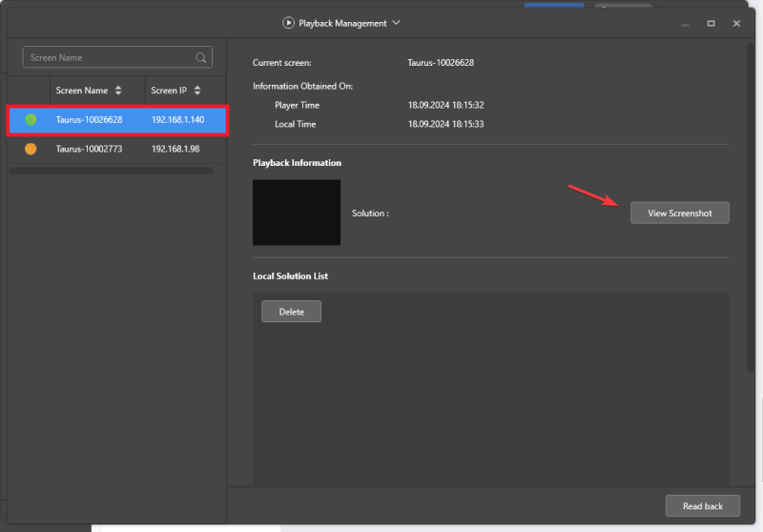This screenshot has height=532, width=763.
Task: Click the Playback Management play icon
Action: click(289, 23)
